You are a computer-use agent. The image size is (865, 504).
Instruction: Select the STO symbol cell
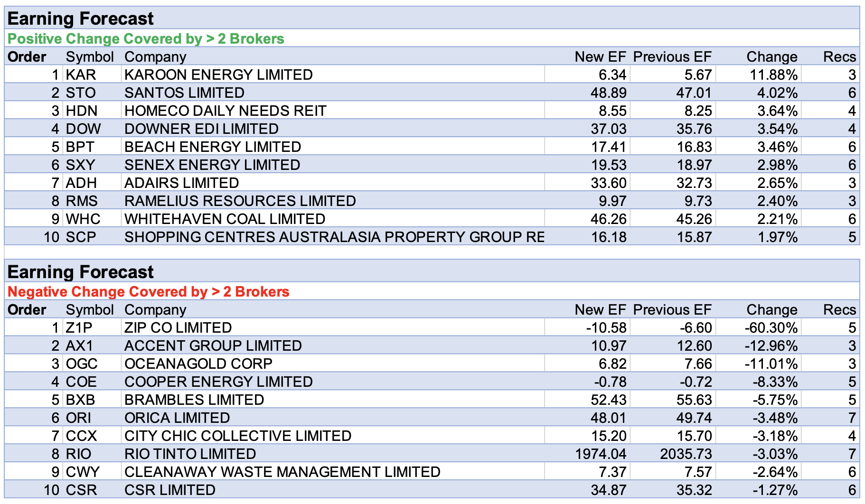pos(81,93)
